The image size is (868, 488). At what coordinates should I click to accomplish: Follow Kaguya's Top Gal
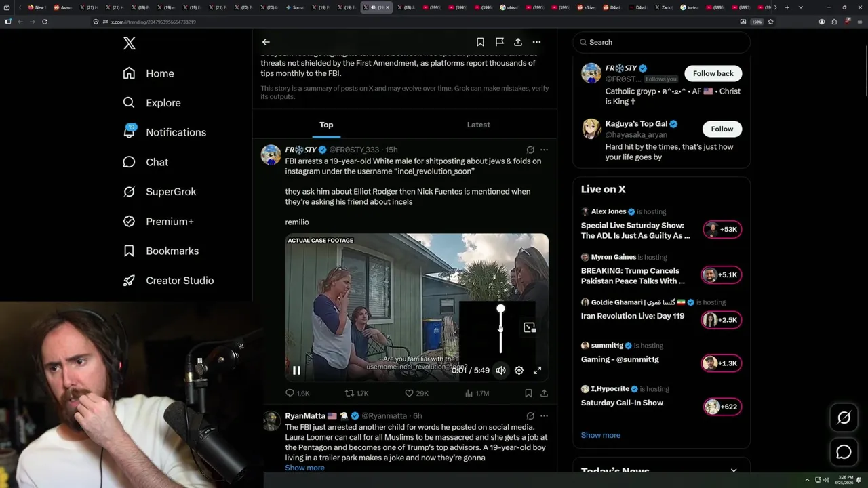point(722,129)
